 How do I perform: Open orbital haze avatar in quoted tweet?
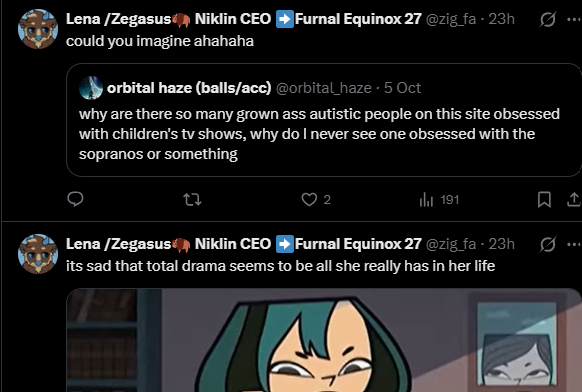click(91, 88)
